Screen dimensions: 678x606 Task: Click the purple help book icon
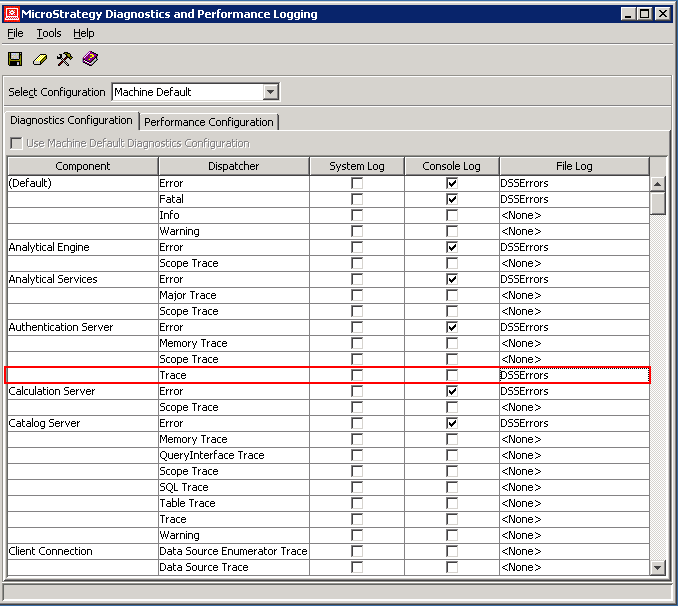(90, 60)
